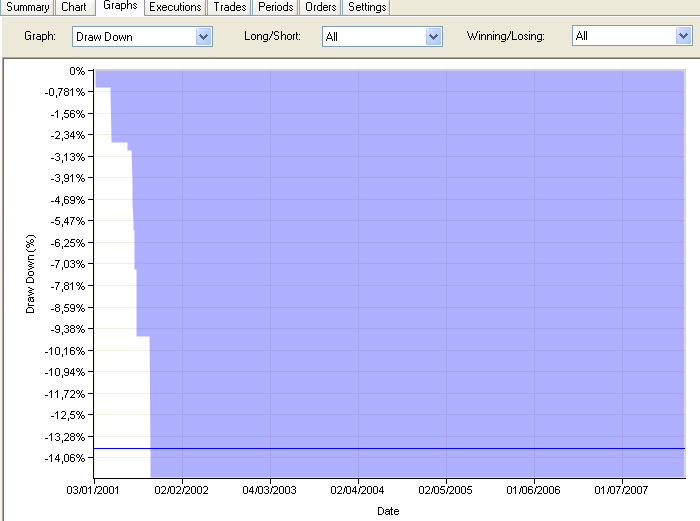Click the -11,72% axis label

click(65, 394)
